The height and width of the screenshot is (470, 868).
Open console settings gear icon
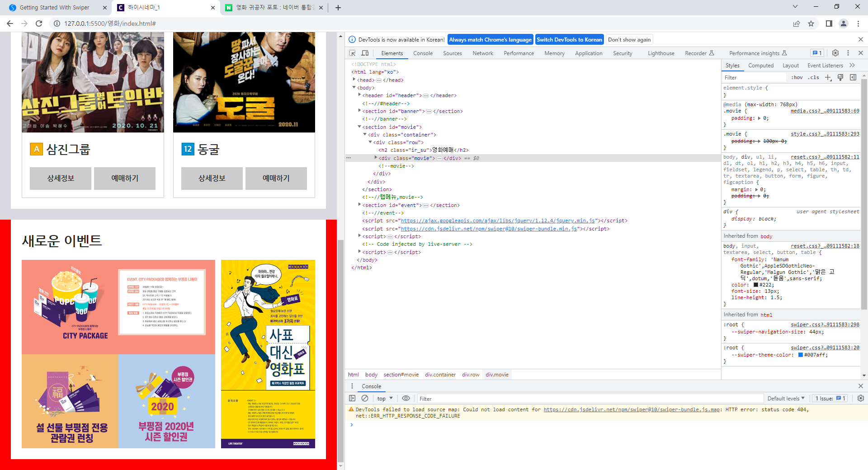point(861,399)
